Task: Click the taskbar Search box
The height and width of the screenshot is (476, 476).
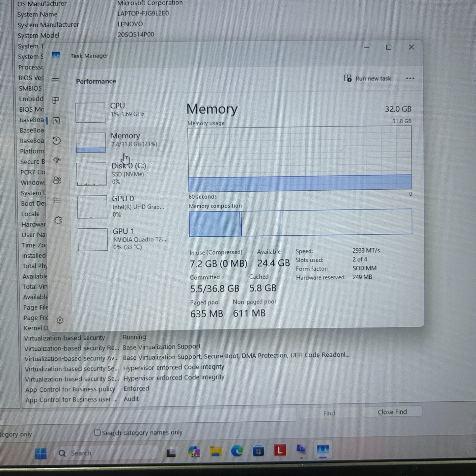Action: [x=107, y=453]
